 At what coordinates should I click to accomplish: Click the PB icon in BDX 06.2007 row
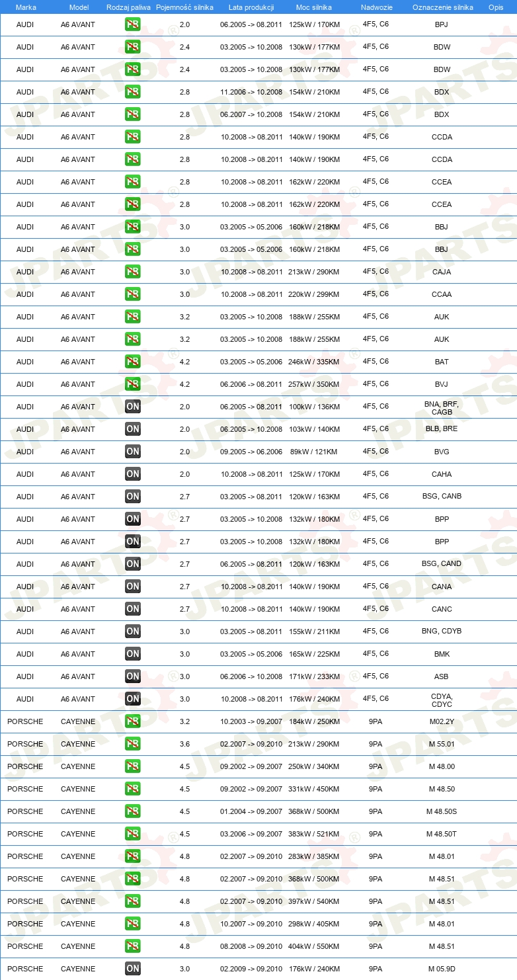[x=133, y=114]
